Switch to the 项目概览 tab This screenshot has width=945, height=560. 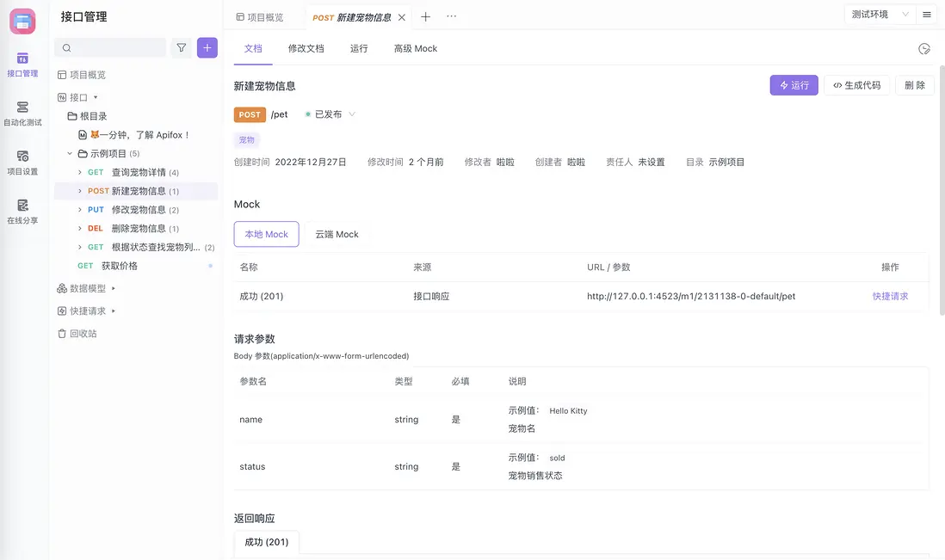260,17
